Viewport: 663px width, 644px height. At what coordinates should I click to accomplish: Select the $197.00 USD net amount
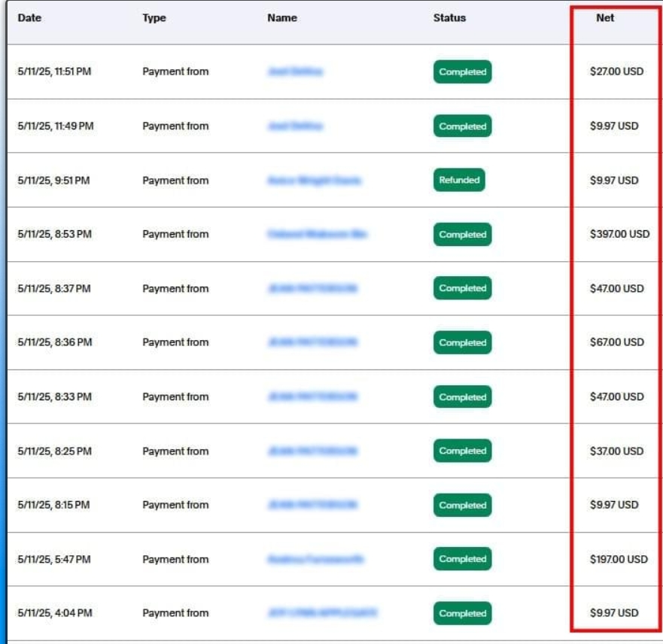tap(619, 560)
